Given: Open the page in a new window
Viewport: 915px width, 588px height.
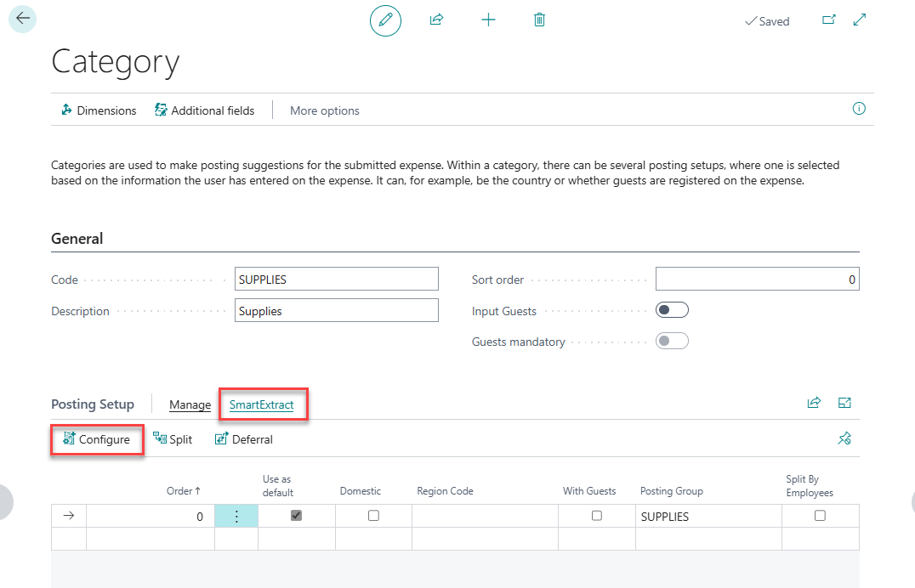Looking at the screenshot, I should click(x=828, y=20).
